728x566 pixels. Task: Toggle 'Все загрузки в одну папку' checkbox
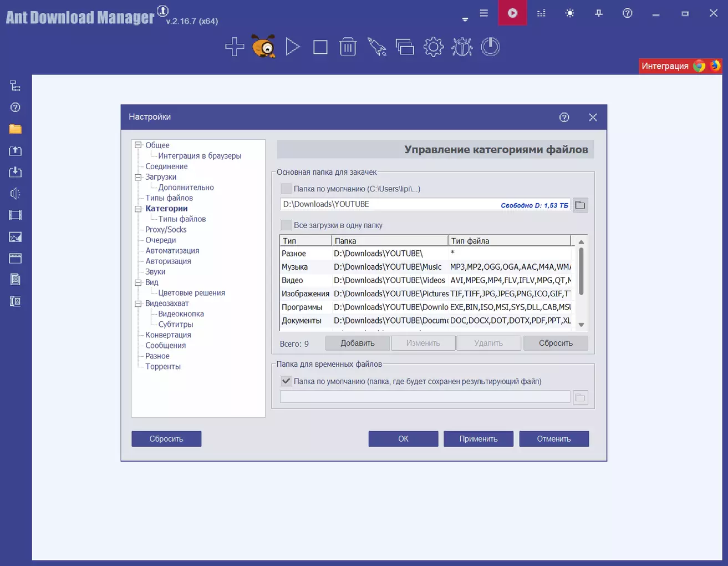(x=286, y=225)
